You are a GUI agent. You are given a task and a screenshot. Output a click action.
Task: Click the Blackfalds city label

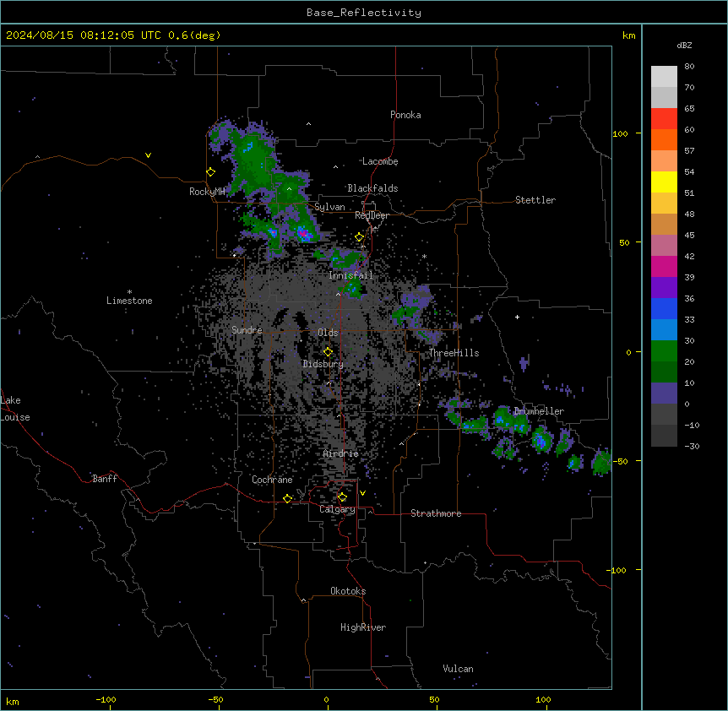click(372, 188)
